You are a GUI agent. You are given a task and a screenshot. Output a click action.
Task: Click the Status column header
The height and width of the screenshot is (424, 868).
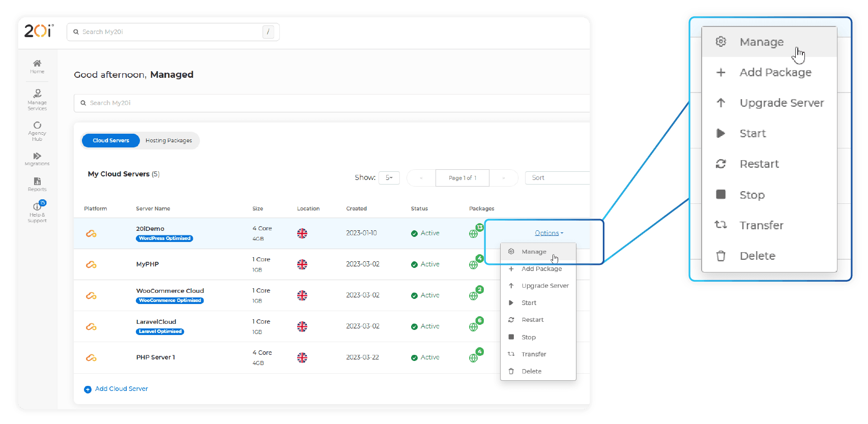click(419, 208)
